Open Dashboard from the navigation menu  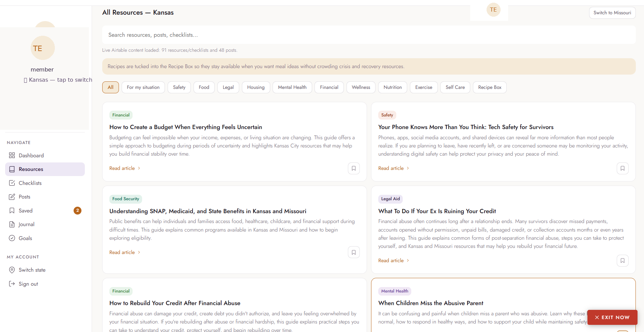pyautogui.click(x=45, y=155)
